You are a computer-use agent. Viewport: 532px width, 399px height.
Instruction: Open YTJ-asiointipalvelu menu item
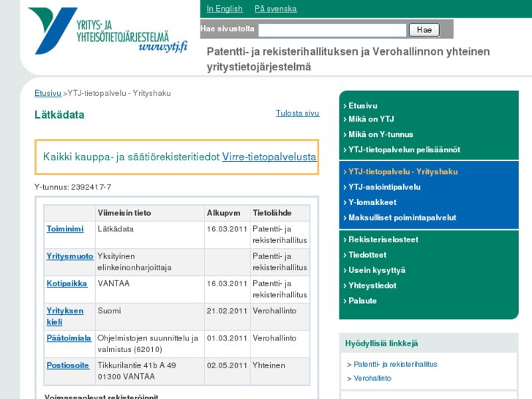tap(385, 187)
